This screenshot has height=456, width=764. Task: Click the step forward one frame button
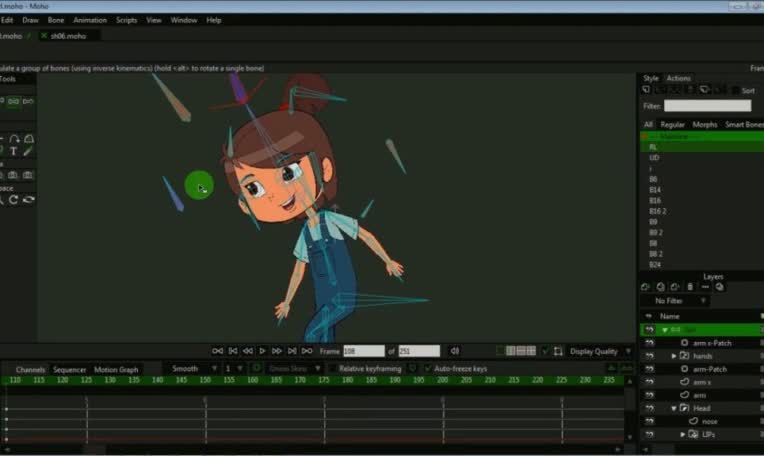pos(277,351)
